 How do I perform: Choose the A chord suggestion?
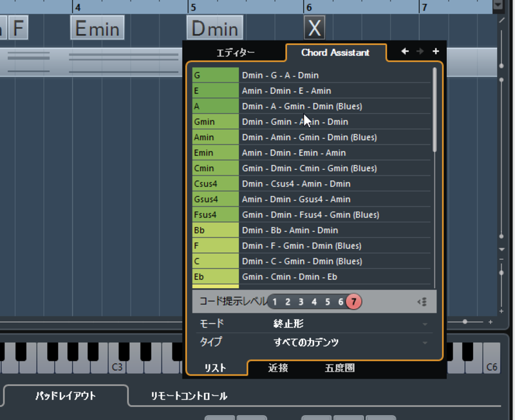(216, 106)
